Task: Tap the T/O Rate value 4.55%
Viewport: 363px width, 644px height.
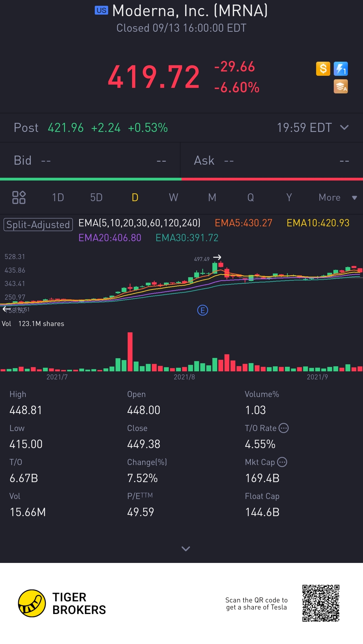Action: [x=260, y=444]
